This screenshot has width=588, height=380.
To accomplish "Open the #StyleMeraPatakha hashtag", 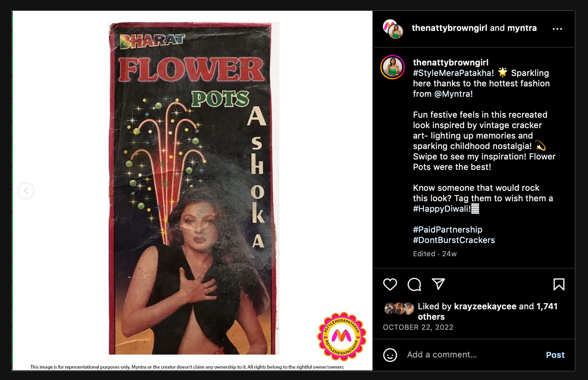I will pos(453,73).
